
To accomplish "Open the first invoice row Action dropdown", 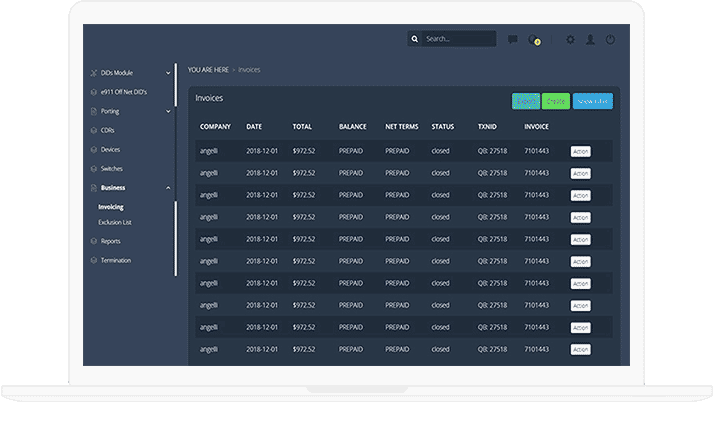I will [581, 151].
